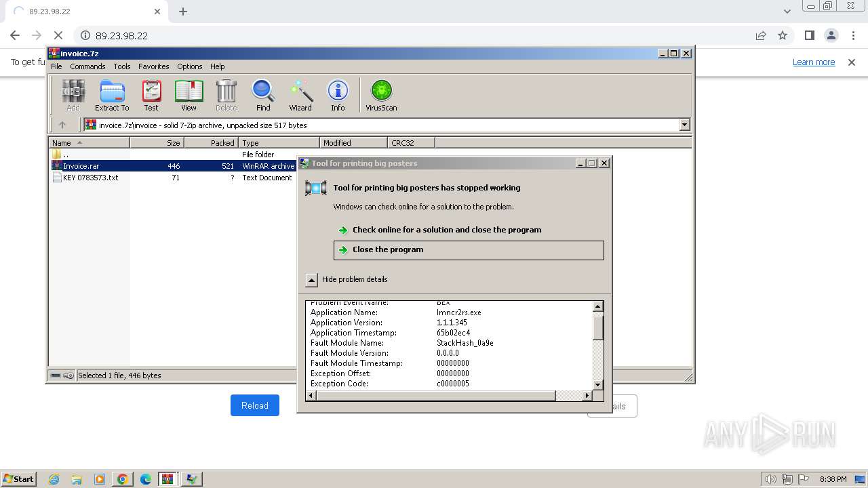The width and height of the screenshot is (868, 488).
Task: Click the Application Name value lmncr2rs.exe
Action: [x=459, y=312]
